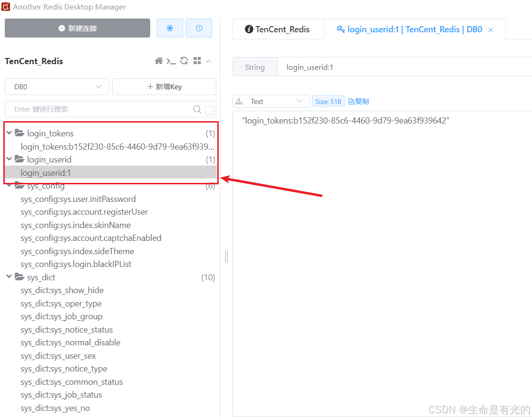Open sys_dict:sys_oper_type key

pyautogui.click(x=61, y=304)
